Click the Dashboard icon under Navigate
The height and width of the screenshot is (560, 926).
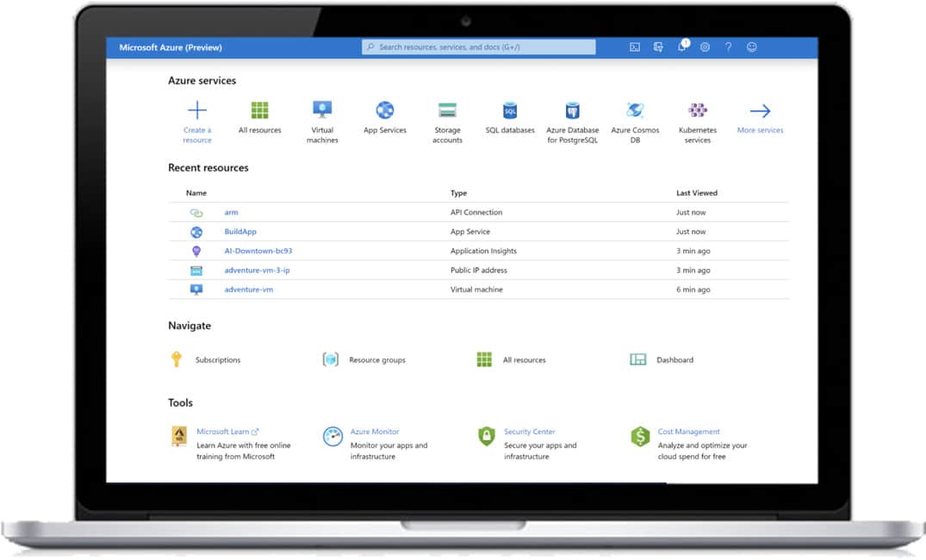coord(637,359)
